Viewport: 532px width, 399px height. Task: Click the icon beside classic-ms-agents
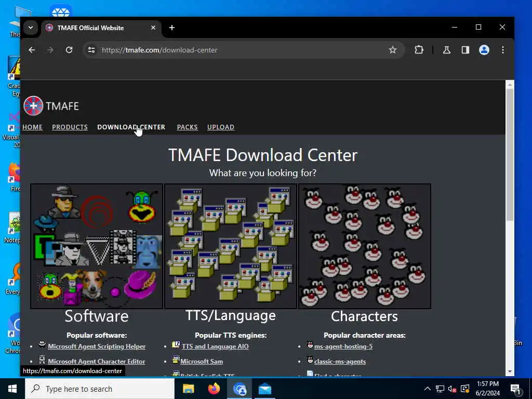pos(310,360)
